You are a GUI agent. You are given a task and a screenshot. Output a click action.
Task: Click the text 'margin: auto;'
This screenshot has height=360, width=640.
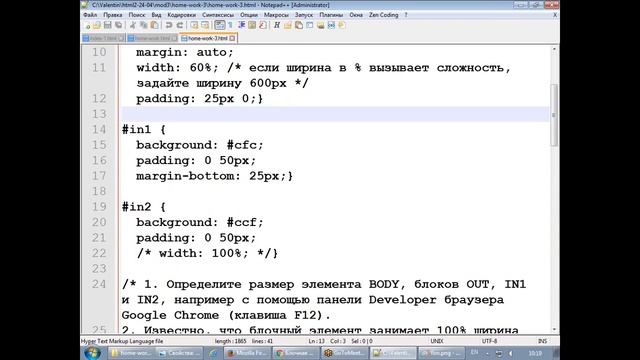coord(185,53)
